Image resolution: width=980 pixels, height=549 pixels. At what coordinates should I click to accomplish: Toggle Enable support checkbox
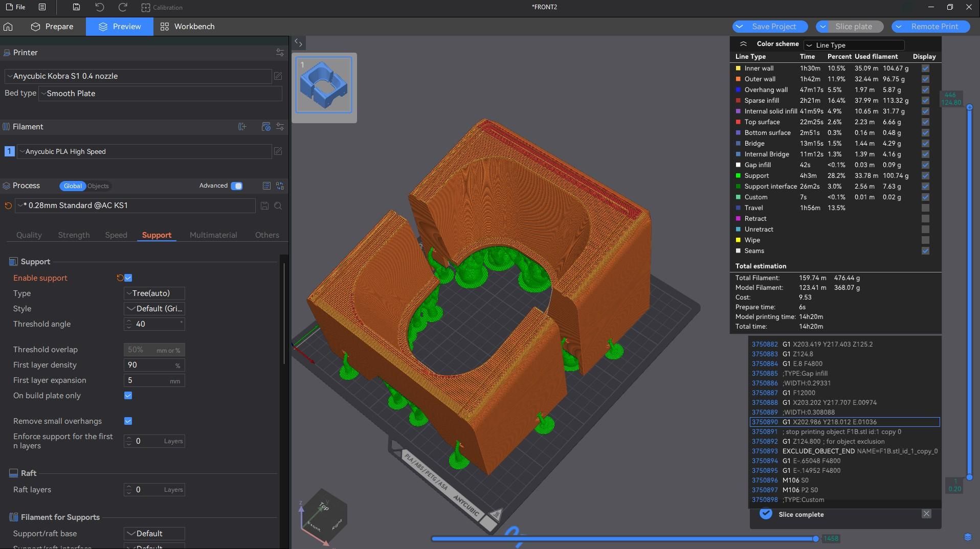coord(128,278)
